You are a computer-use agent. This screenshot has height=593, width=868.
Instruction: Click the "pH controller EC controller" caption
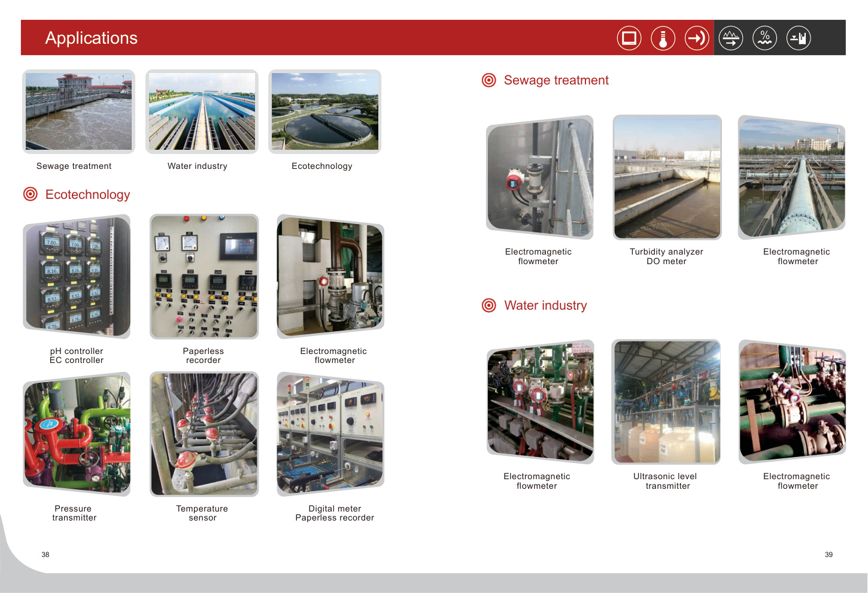pyautogui.click(x=77, y=356)
